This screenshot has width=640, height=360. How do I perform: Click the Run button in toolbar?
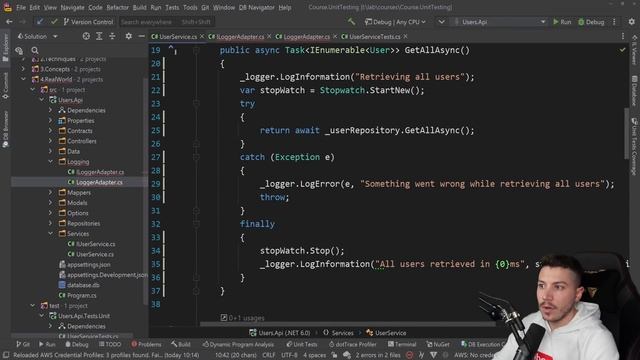tap(562, 22)
